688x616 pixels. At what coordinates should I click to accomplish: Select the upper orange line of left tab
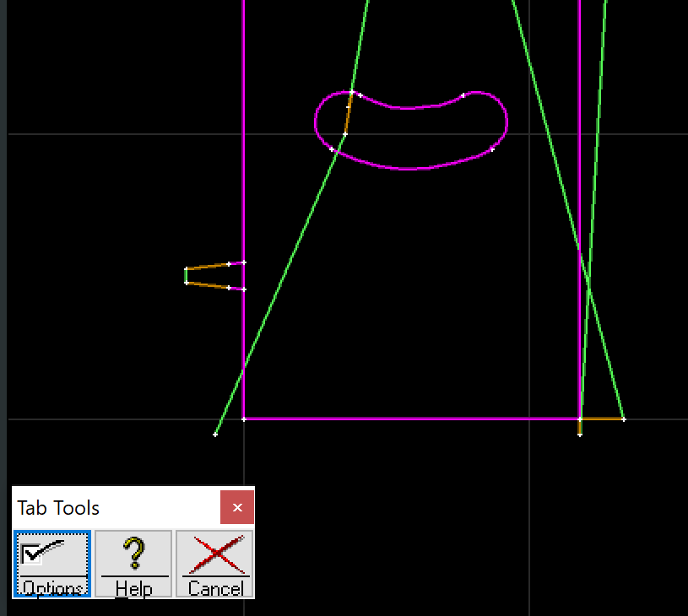[x=207, y=267]
